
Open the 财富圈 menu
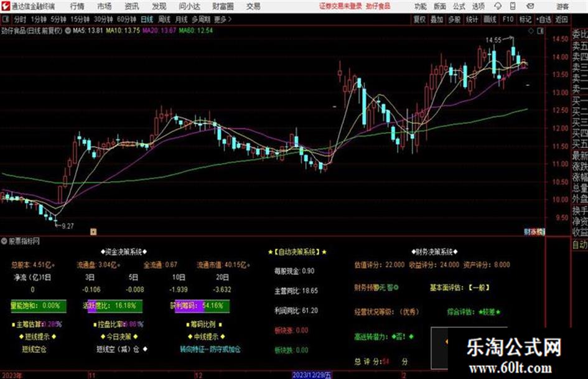[223, 6]
